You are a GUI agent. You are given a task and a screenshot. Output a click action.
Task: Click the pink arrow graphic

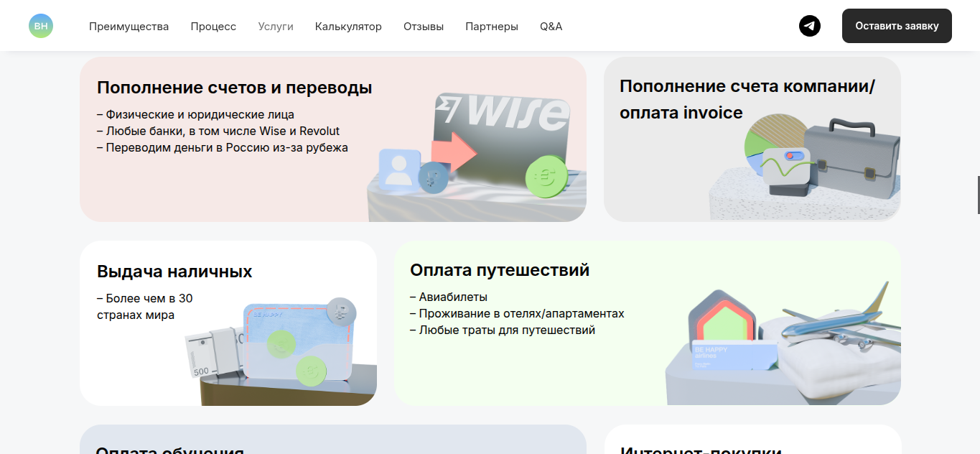pos(454,152)
